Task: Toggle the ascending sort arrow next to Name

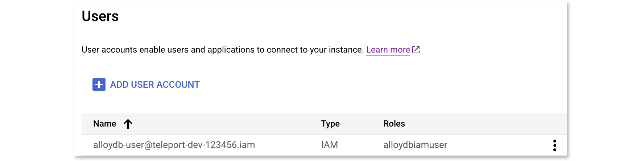Action: click(x=128, y=124)
